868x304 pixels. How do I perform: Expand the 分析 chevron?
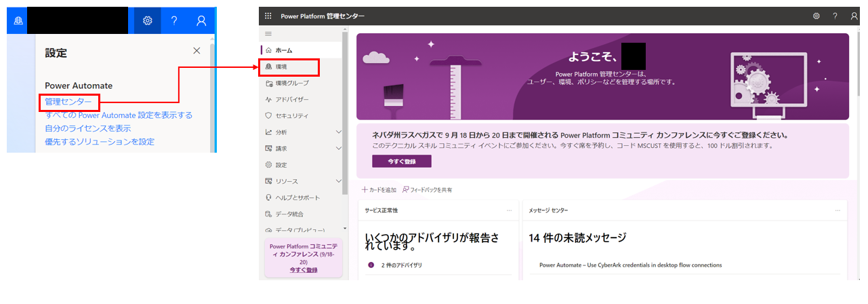coord(339,132)
